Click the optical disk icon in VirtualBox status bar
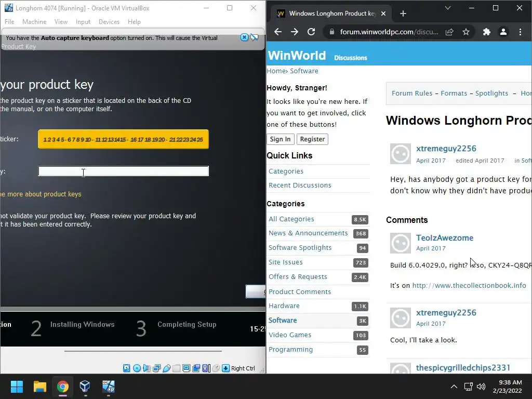This screenshot has height=399, width=532. click(137, 368)
